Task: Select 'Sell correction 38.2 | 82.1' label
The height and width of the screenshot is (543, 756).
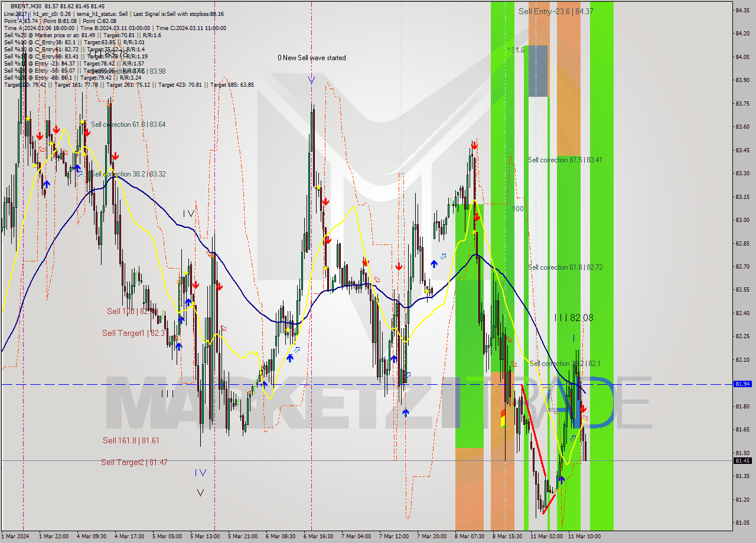Action: pos(565,364)
